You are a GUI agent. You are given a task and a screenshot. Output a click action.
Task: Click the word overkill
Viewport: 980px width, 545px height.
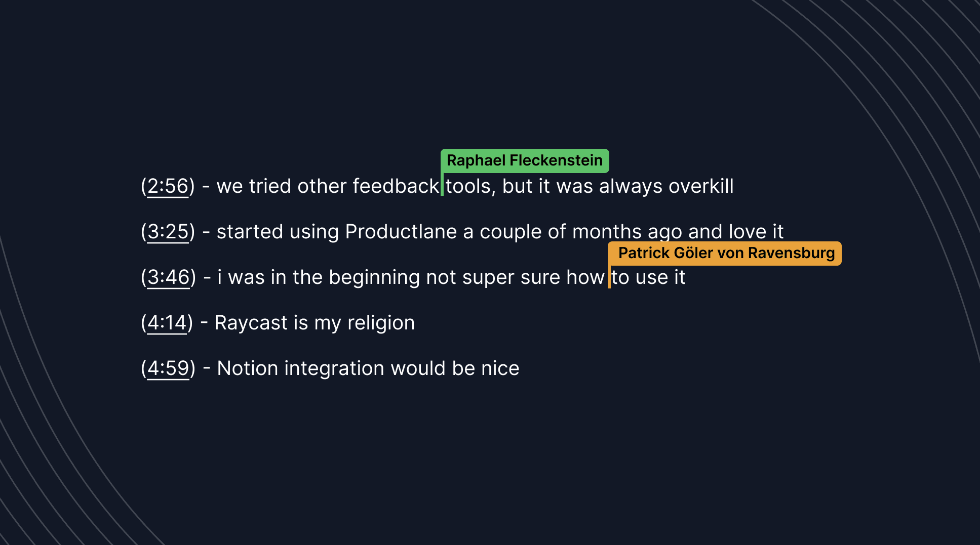coord(700,186)
